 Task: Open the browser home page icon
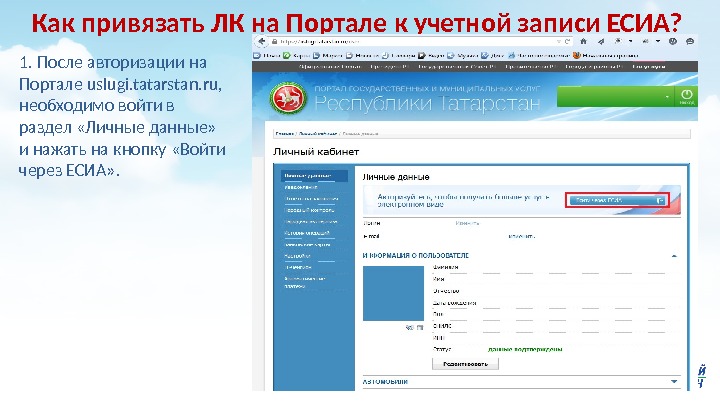(583, 41)
